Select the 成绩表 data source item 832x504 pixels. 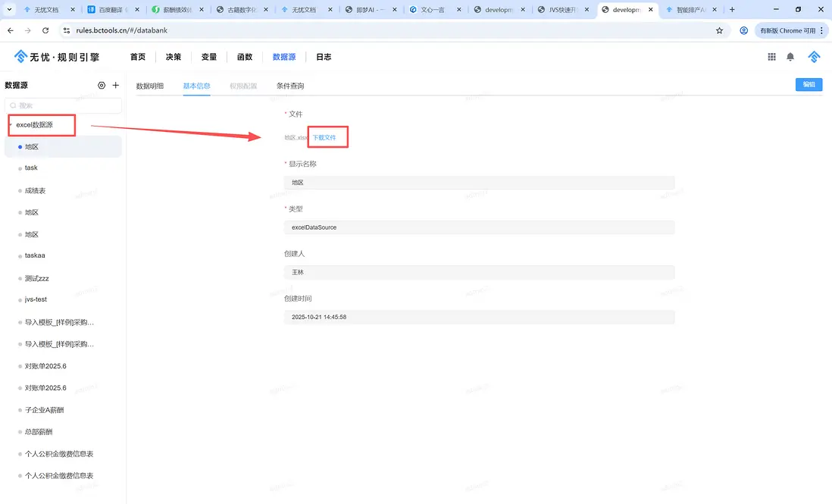(34, 190)
